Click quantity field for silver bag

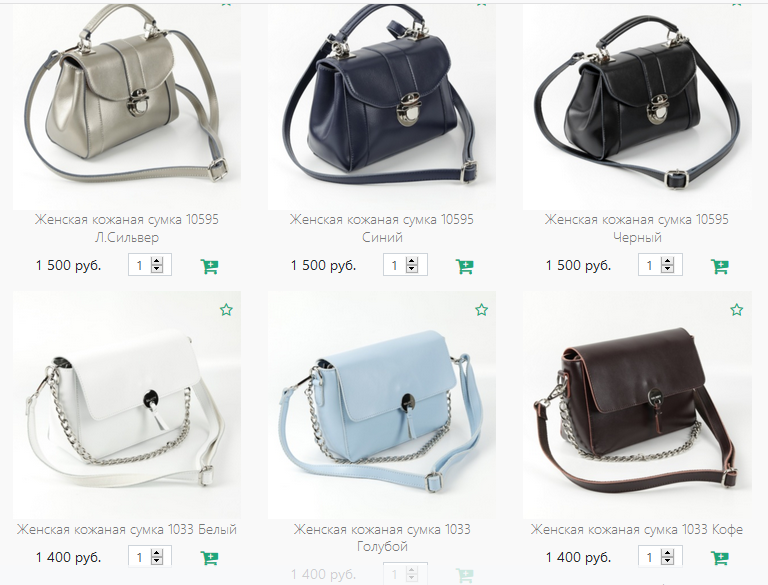tap(140, 265)
